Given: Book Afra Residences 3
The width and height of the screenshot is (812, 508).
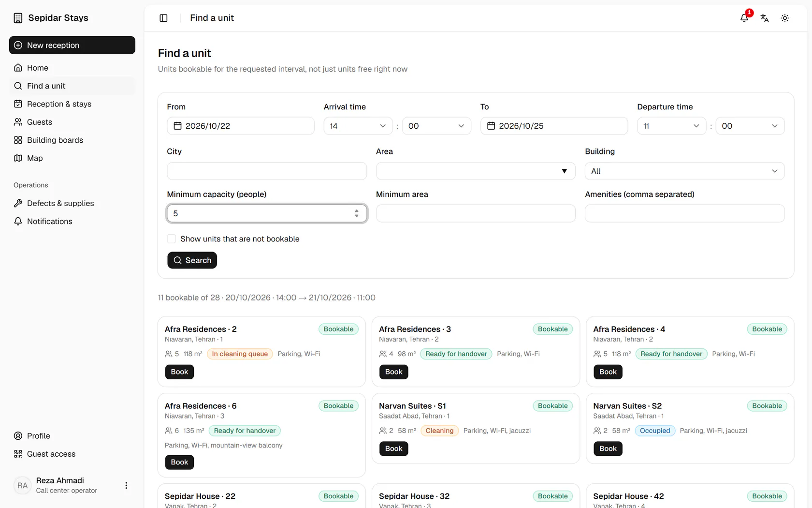Looking at the screenshot, I should tap(393, 372).
